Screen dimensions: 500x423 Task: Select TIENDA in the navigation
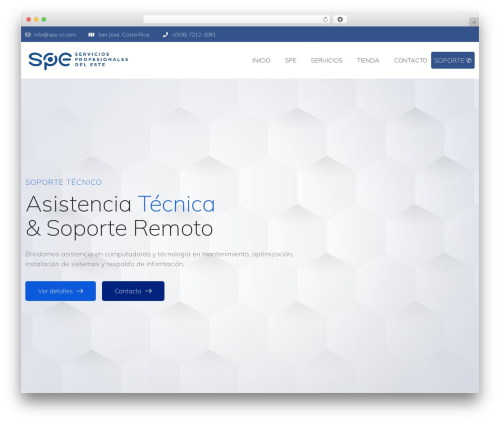pos(368,61)
